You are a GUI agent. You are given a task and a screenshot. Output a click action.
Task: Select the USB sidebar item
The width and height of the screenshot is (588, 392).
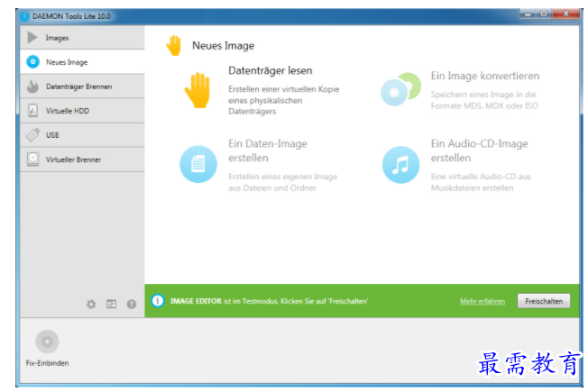[x=82, y=135]
